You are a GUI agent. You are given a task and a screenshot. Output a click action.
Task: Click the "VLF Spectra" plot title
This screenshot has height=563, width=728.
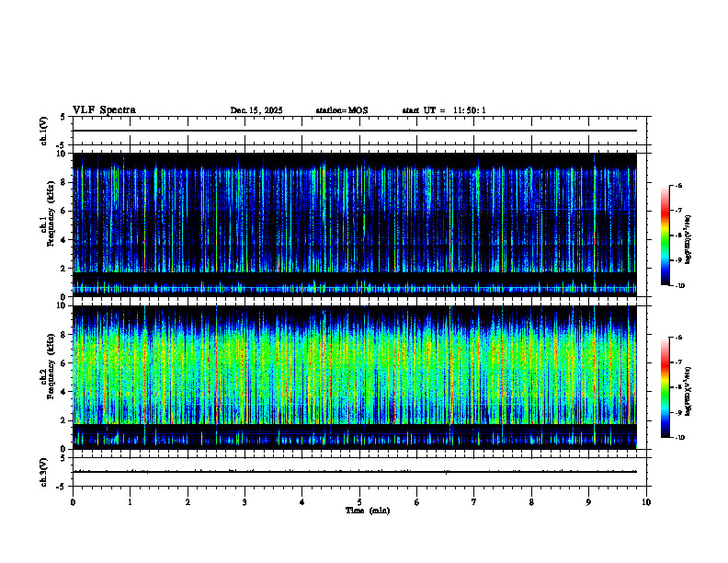[x=104, y=110]
